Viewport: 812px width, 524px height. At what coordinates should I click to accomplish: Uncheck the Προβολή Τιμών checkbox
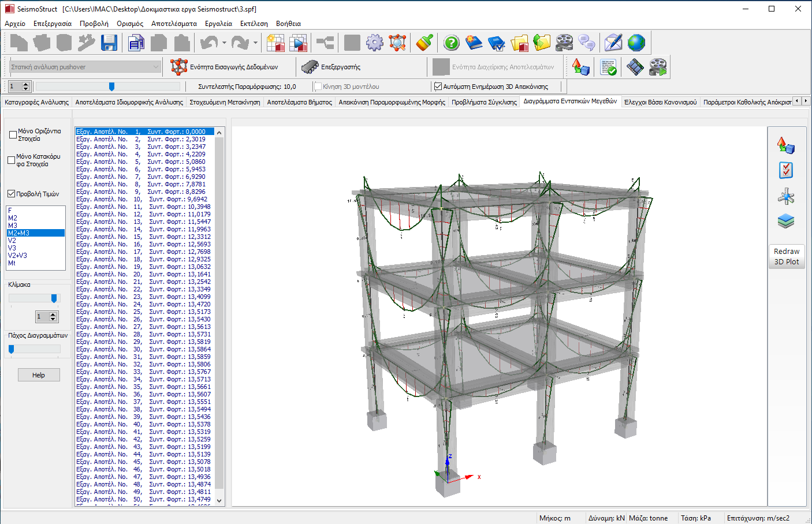11,194
